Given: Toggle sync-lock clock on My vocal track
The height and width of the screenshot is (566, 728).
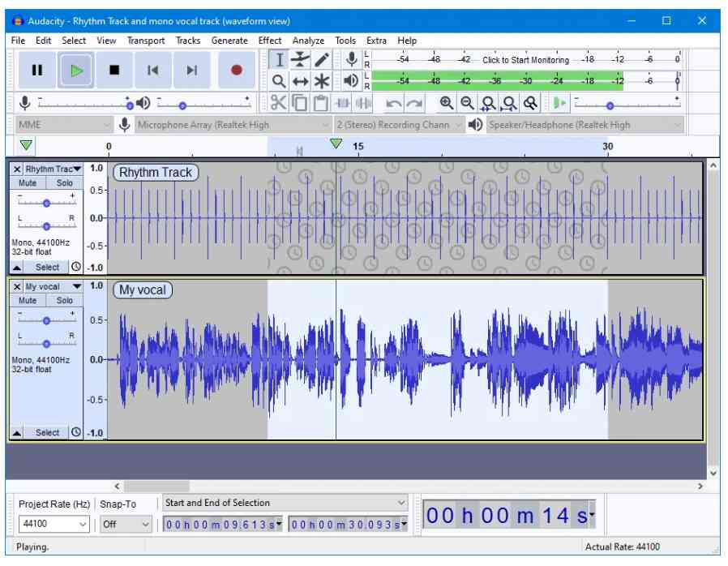Looking at the screenshot, I should (75, 432).
